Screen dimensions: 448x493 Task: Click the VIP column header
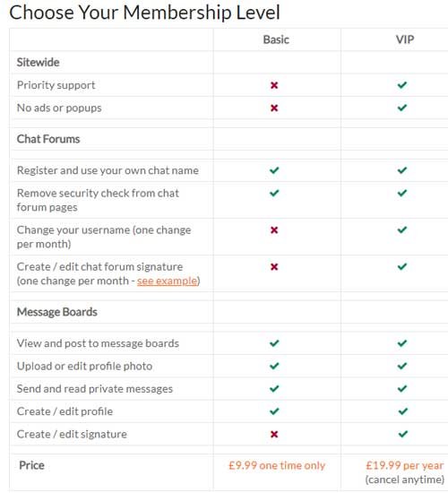(x=405, y=39)
